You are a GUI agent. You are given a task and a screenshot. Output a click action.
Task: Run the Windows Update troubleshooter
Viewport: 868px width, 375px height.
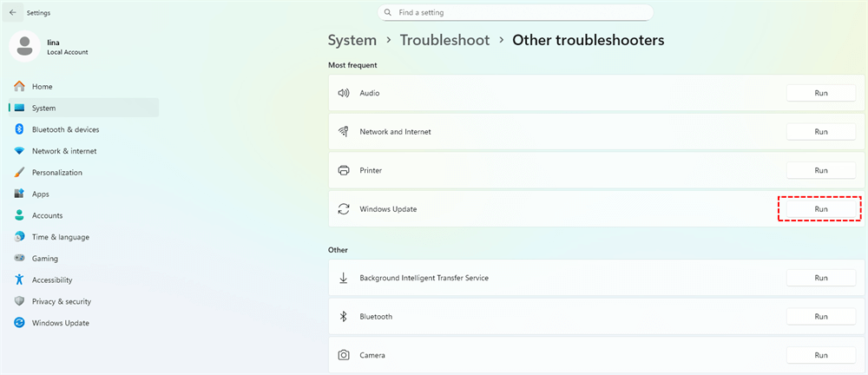pos(820,209)
